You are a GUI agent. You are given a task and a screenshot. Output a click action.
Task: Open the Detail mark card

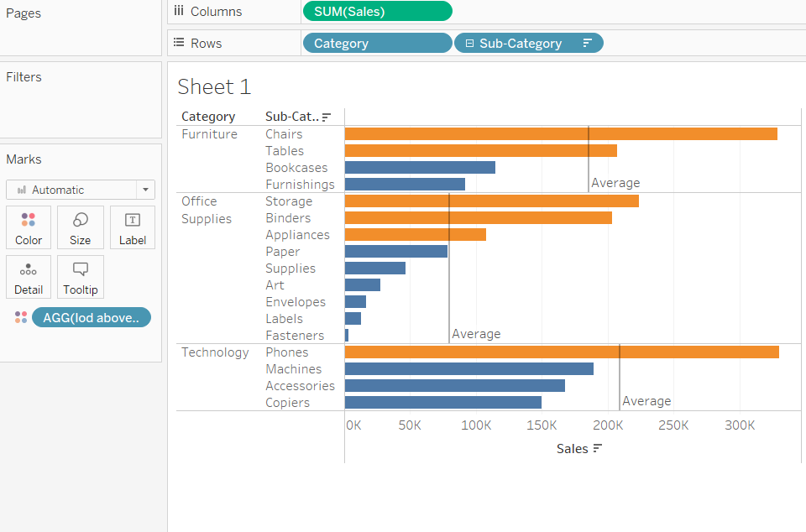click(x=29, y=277)
